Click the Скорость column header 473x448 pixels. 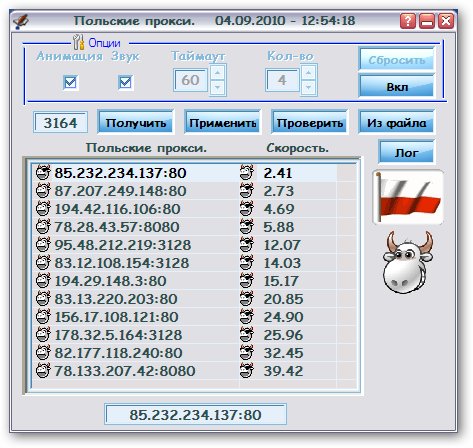298,148
